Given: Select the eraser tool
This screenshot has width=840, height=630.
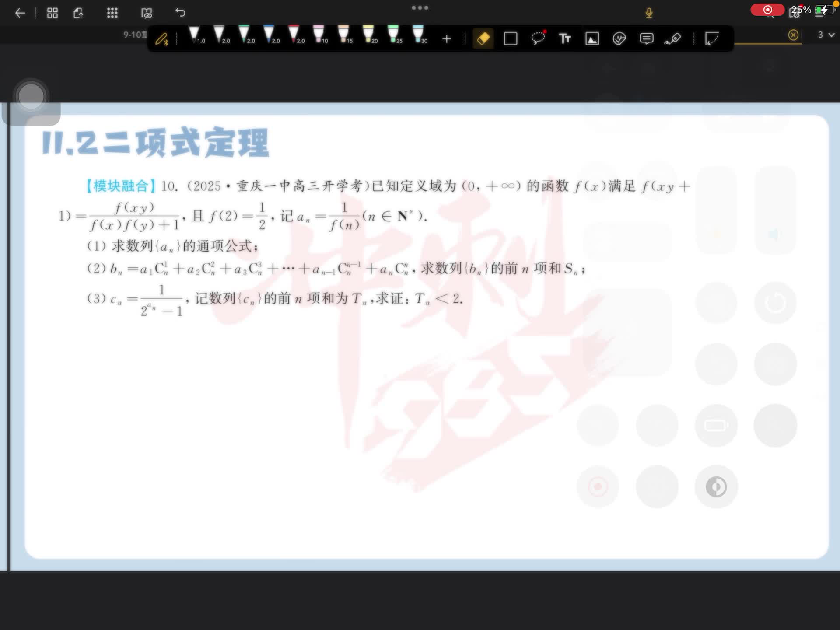Looking at the screenshot, I should tap(483, 39).
